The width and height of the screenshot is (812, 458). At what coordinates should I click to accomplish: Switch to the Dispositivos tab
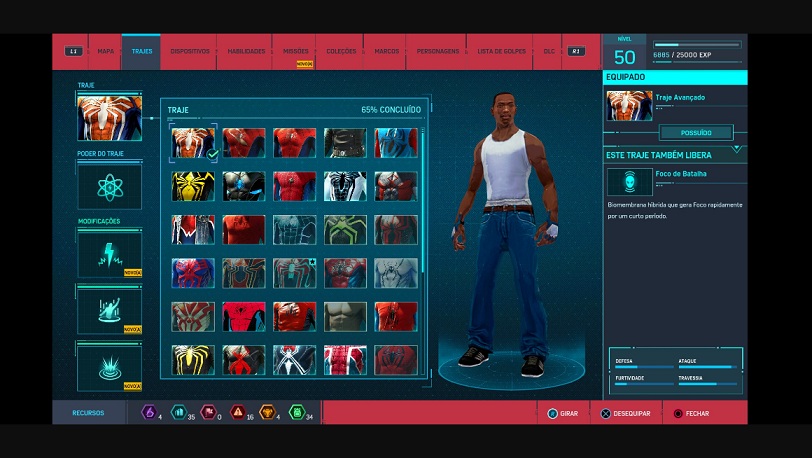190,51
